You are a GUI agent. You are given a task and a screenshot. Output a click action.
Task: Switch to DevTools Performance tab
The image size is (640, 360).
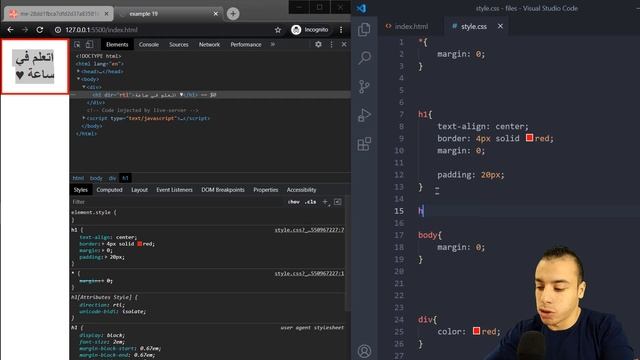(x=246, y=44)
